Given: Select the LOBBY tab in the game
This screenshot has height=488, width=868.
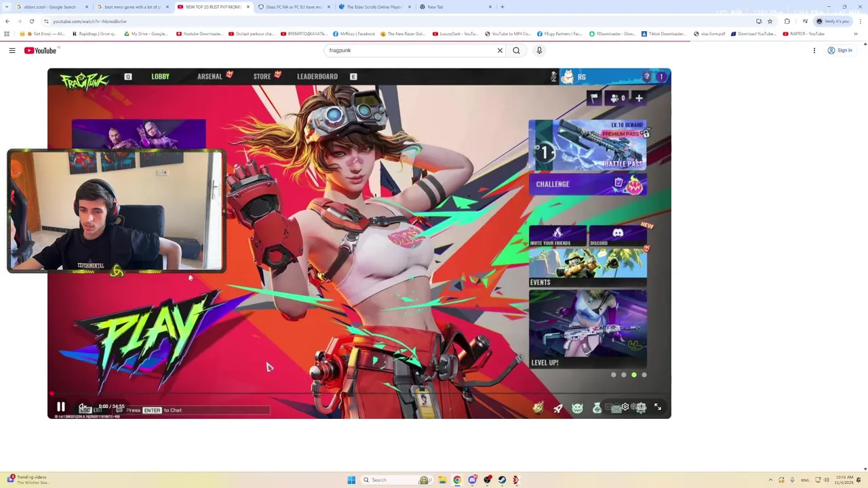Looking at the screenshot, I should point(160,77).
